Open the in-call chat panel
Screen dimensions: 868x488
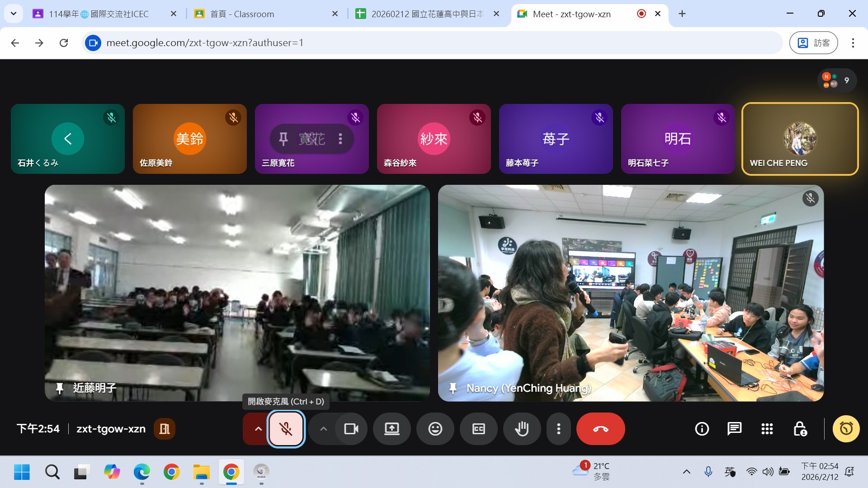[734, 429]
